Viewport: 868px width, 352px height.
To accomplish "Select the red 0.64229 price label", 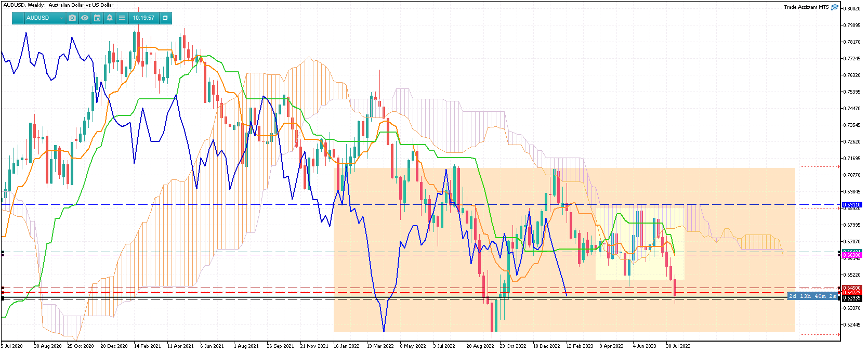I will click(851, 293).
